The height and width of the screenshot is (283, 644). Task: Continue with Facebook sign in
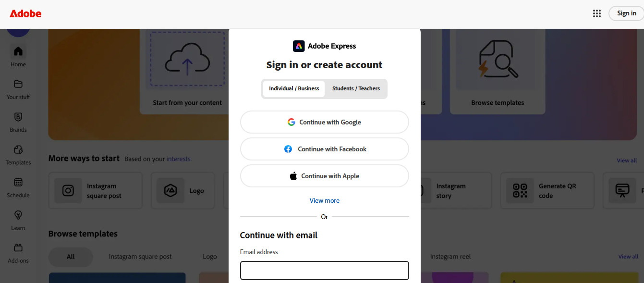pyautogui.click(x=324, y=149)
